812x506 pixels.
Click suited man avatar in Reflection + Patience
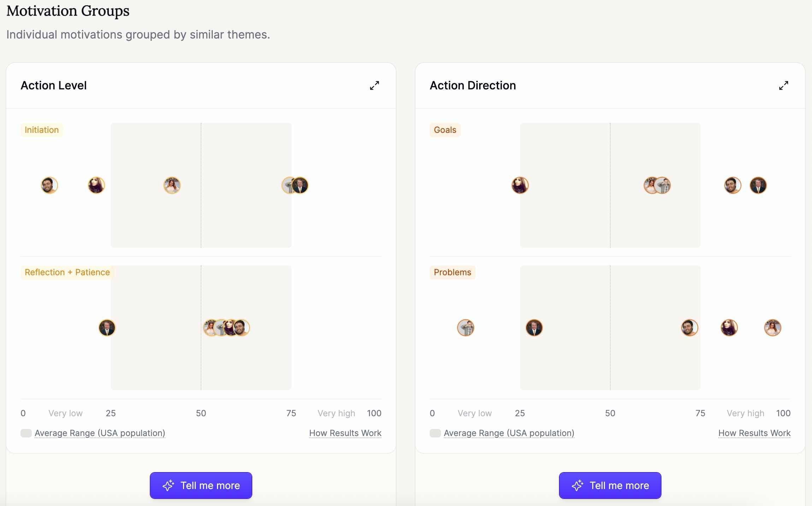tap(107, 328)
